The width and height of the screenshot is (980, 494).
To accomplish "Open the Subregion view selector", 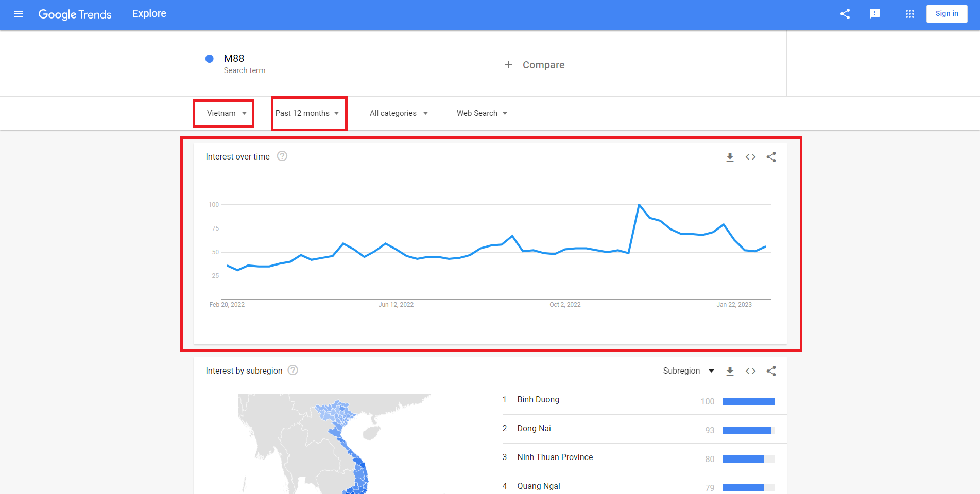I will click(688, 370).
